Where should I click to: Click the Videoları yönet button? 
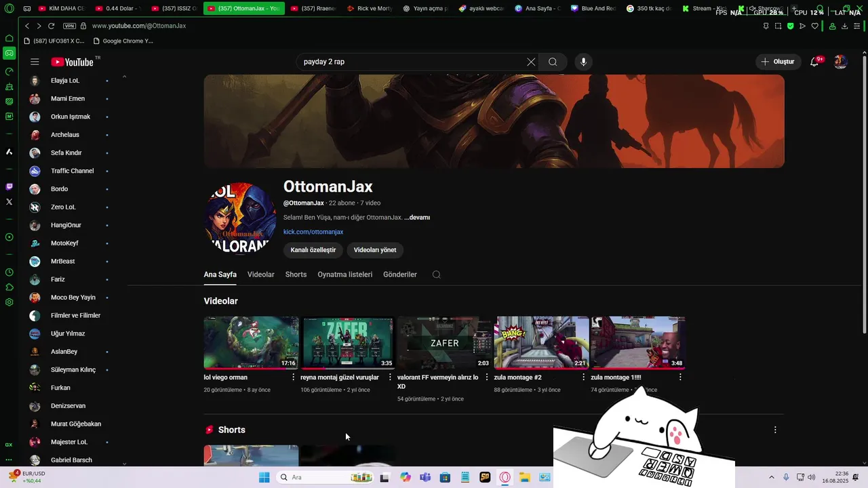(x=375, y=250)
